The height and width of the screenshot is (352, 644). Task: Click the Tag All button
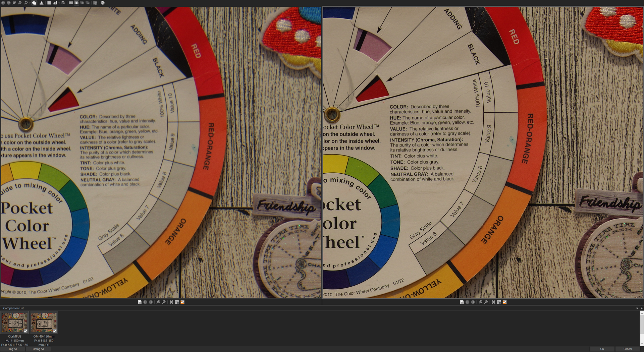(x=12, y=349)
